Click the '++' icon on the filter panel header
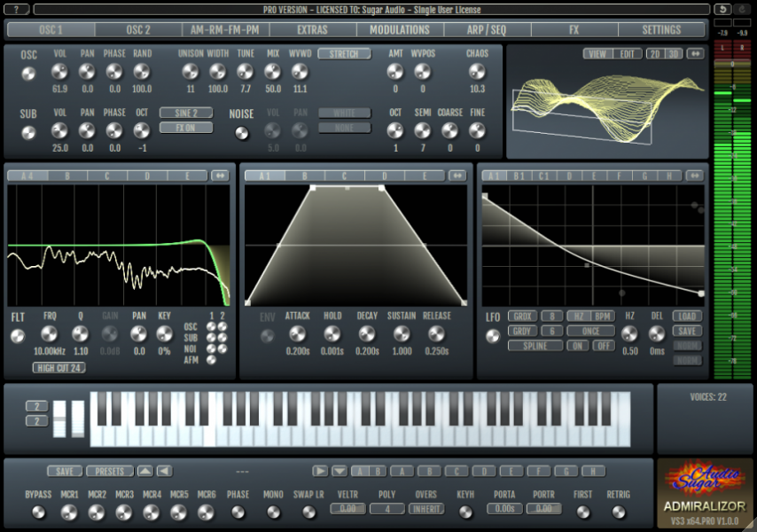Viewport: 757px width, 532px height. [221, 176]
